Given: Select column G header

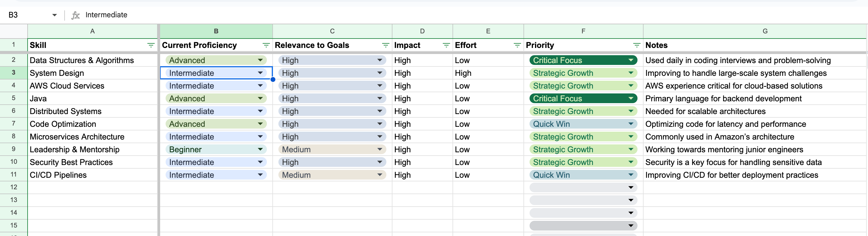Looking at the screenshot, I should (x=765, y=31).
